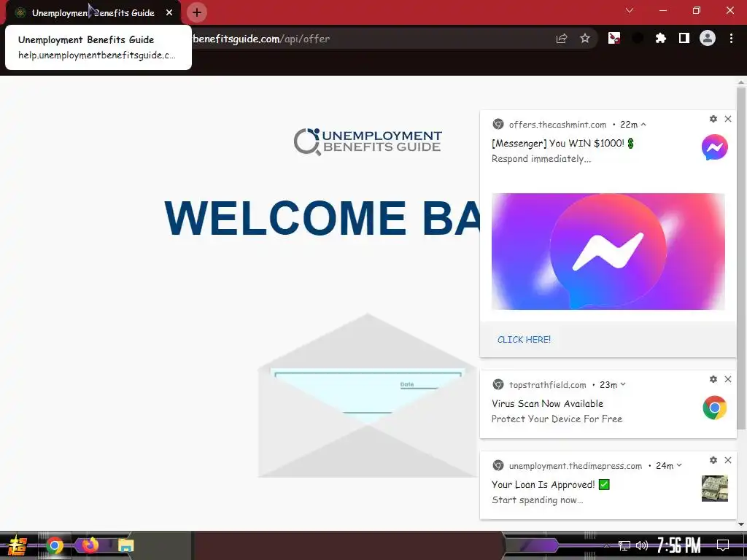Click the page vertical scrollbar
747x560 pixels.
pos(741,257)
